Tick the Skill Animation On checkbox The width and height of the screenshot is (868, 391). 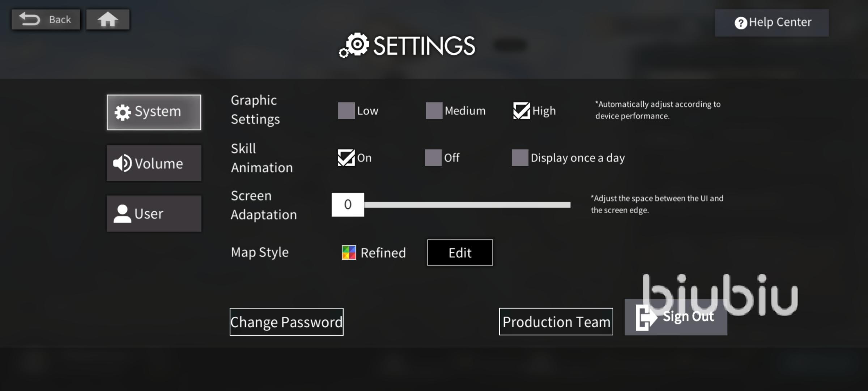pos(346,157)
